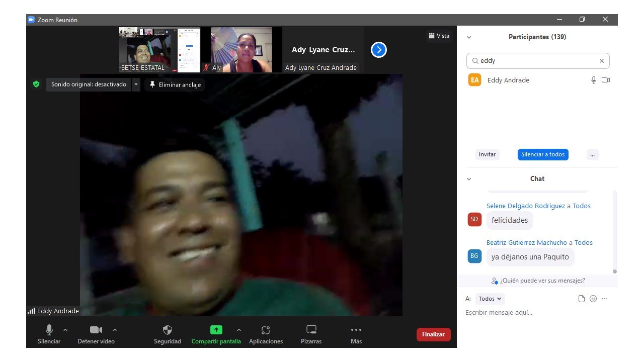Open participants more options ellipsis button
644x362 pixels.
click(593, 154)
